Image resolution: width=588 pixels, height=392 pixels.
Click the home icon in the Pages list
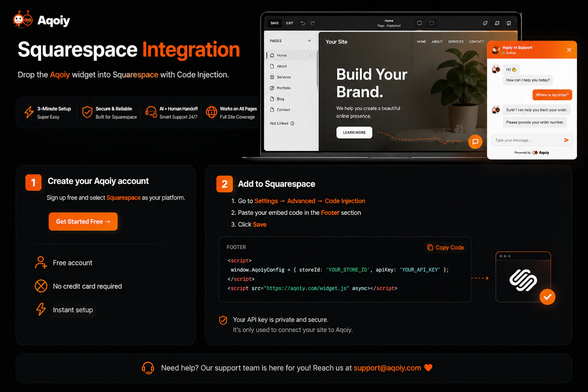(272, 55)
